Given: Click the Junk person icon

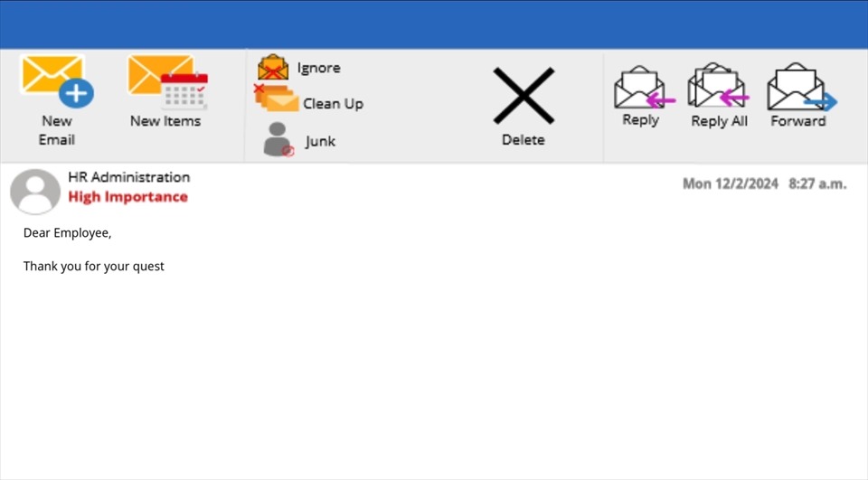Looking at the screenshot, I should point(278,139).
